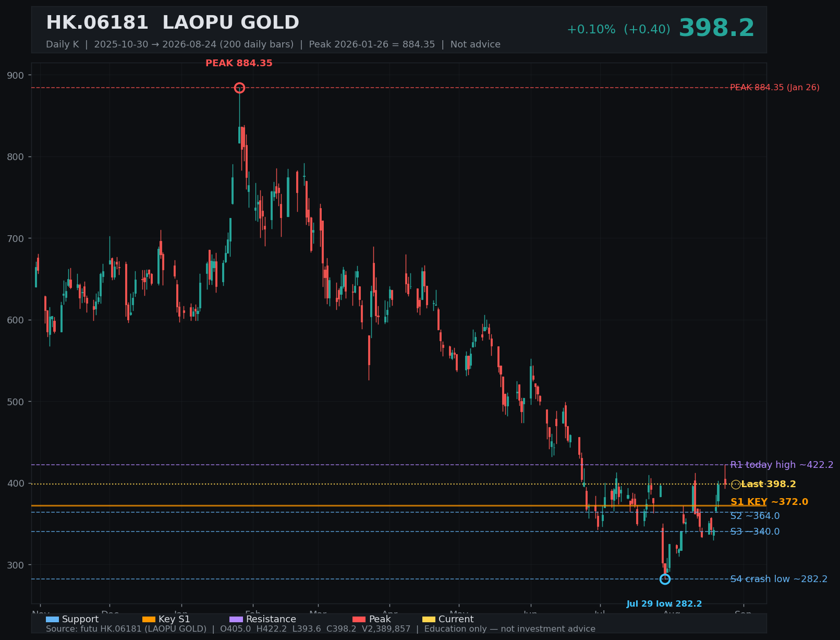Image resolution: width=840 pixels, height=640 pixels.
Task: Click the 700 y-axis tick label
Action: tap(16, 238)
